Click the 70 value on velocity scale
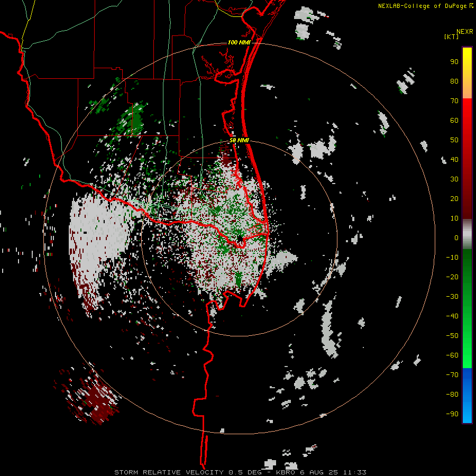The height and width of the screenshot is (476, 476). tap(454, 101)
